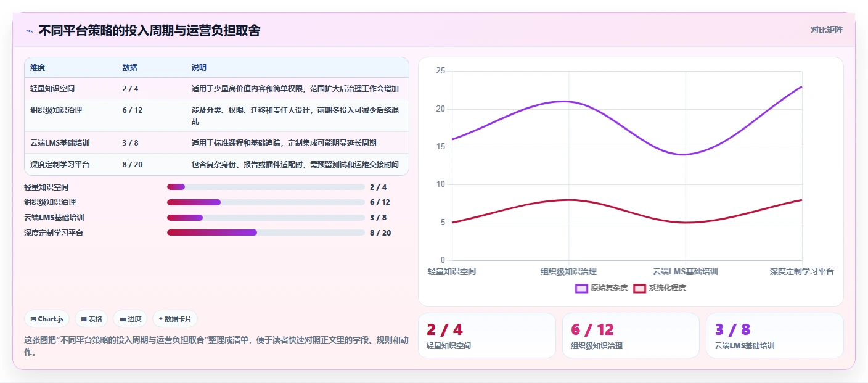This screenshot has height=383, width=868.
Task: Click table value 3 / 8
Action: 130,142
